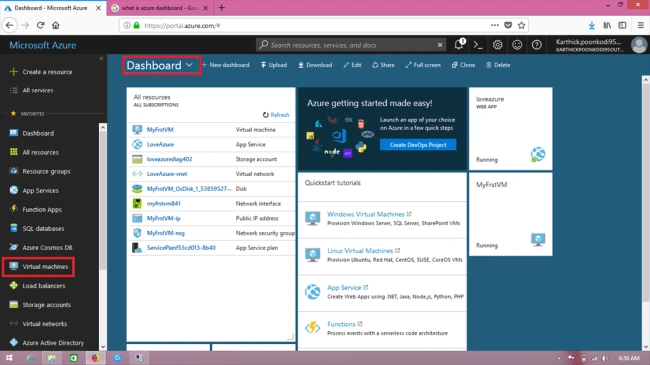
Task: Click the Create DevOps Project button
Action: pos(418,145)
